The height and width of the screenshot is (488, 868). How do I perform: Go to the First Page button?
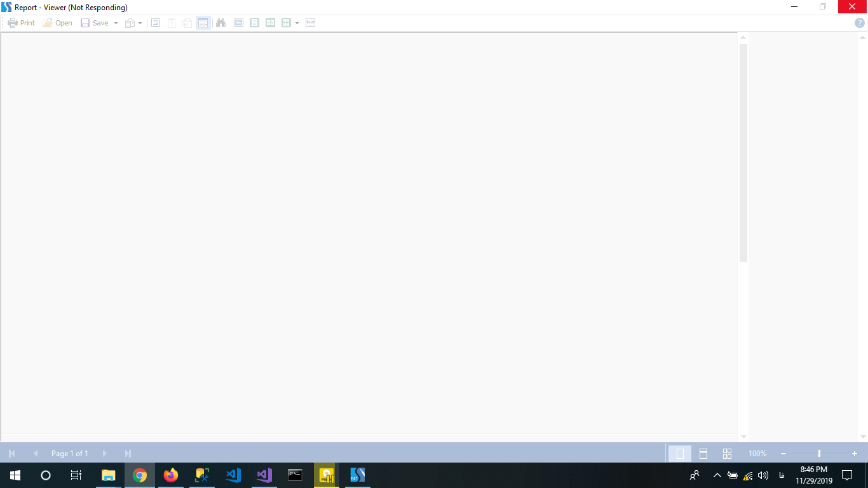[x=11, y=454]
